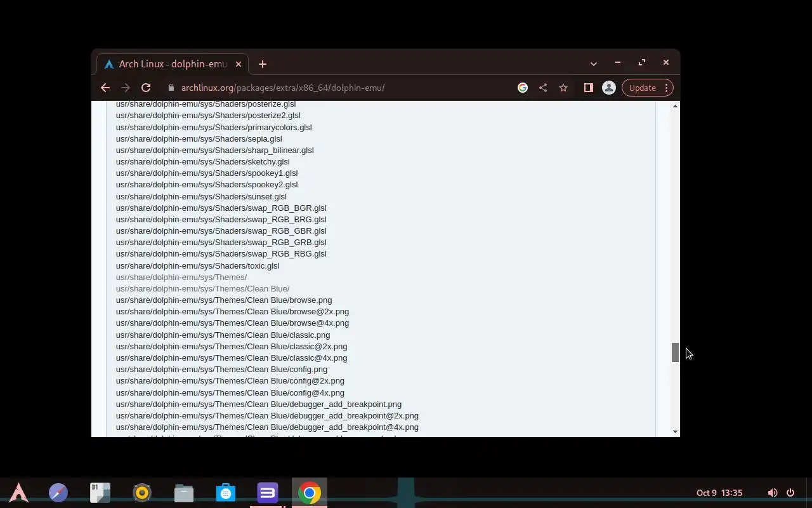Open Chrome's three-dot menu
The image size is (812, 508).
666,88
